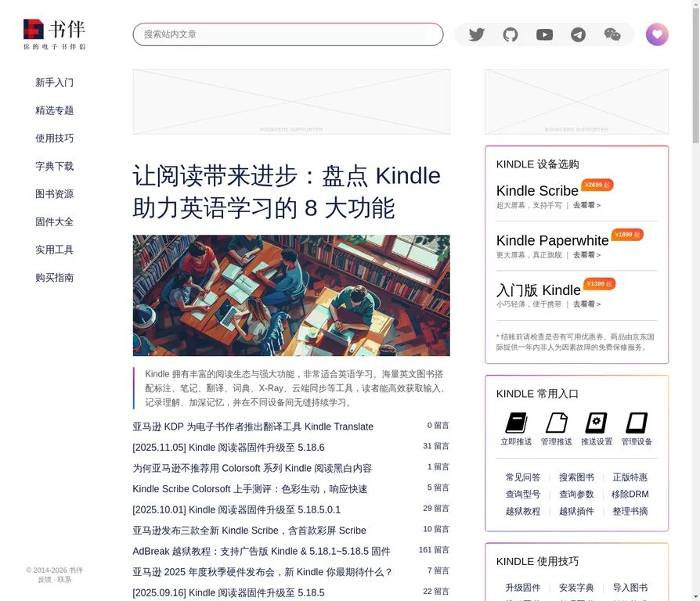This screenshot has height=601, width=700.
Task: Open the Telegram icon link
Action: [x=578, y=34]
